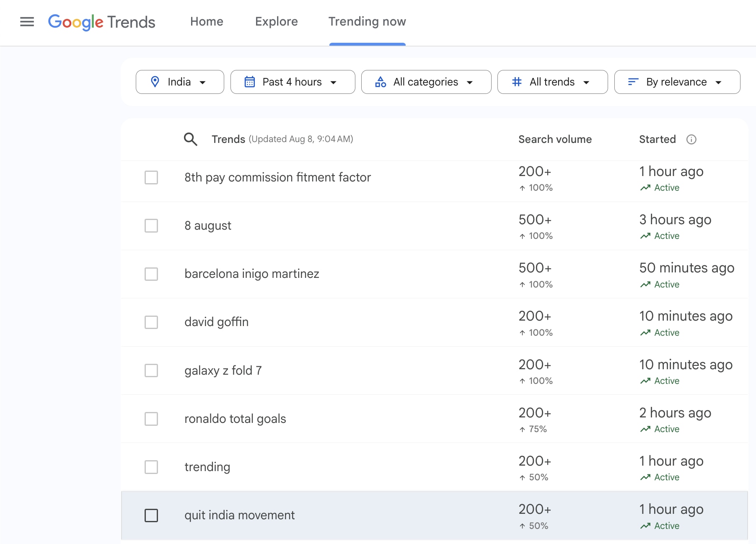Open the hamburger main menu
Viewport: 756px width, 544px height.
pyautogui.click(x=27, y=22)
